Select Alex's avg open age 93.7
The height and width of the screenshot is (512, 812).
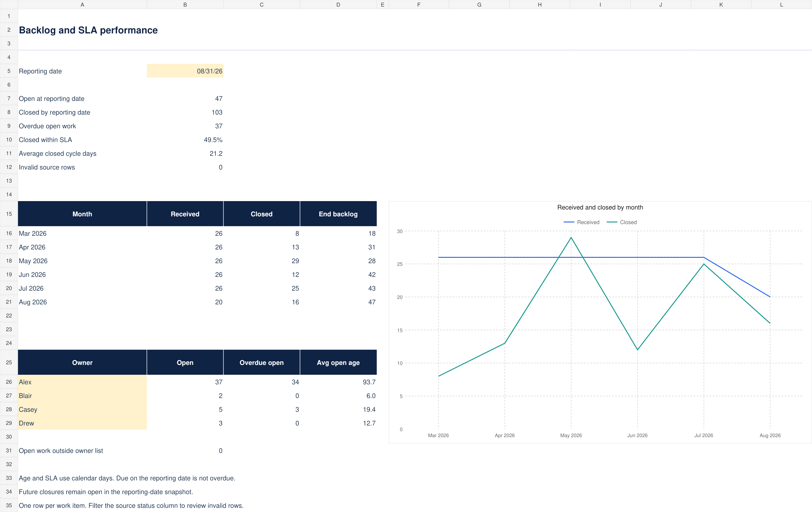click(x=338, y=382)
